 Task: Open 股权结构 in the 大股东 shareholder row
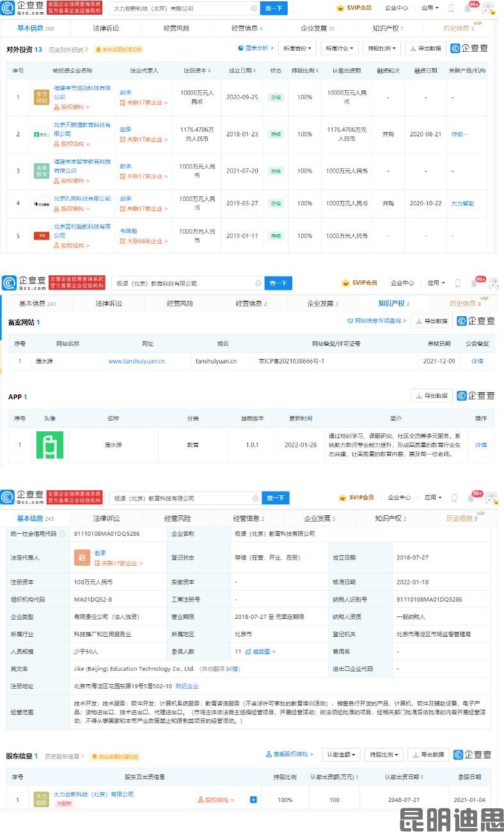point(216,800)
